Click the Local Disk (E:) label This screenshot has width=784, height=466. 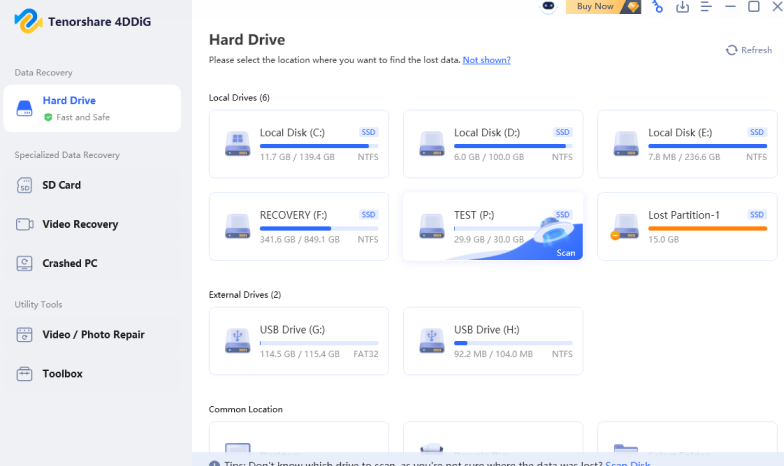(680, 132)
